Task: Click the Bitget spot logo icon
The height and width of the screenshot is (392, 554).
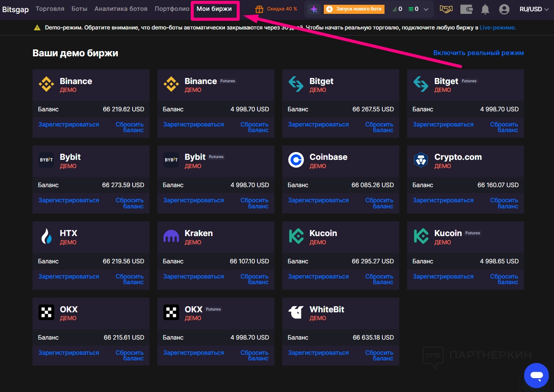Action: tap(296, 84)
